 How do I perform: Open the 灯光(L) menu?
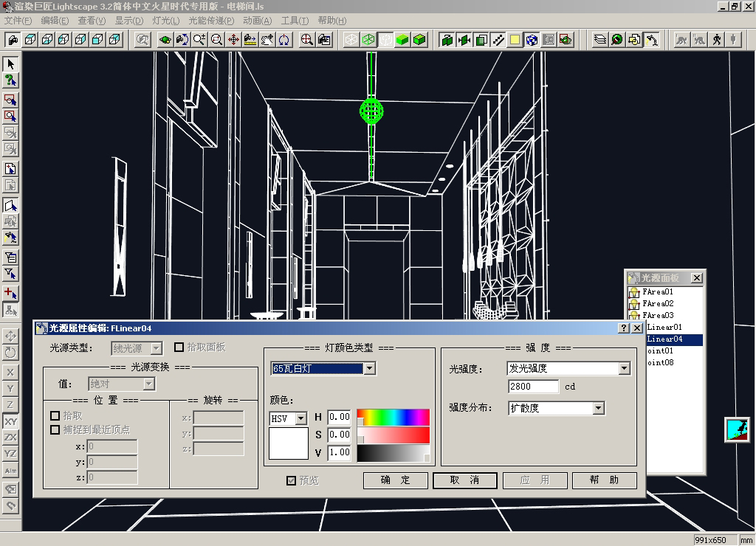click(166, 21)
